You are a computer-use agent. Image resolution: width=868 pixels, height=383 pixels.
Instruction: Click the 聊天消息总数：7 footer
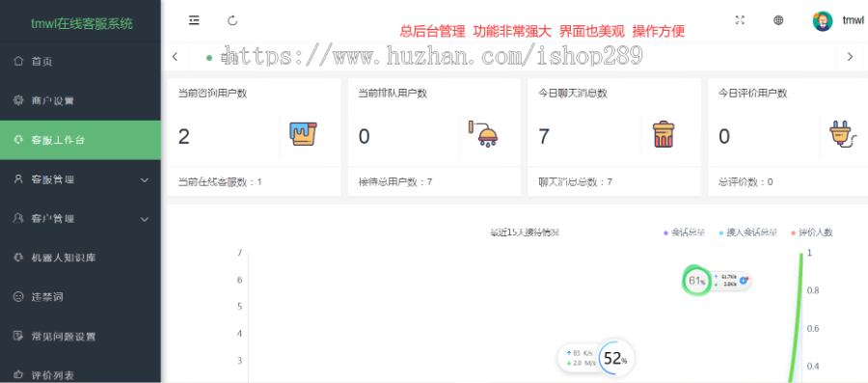pyautogui.click(x=575, y=181)
